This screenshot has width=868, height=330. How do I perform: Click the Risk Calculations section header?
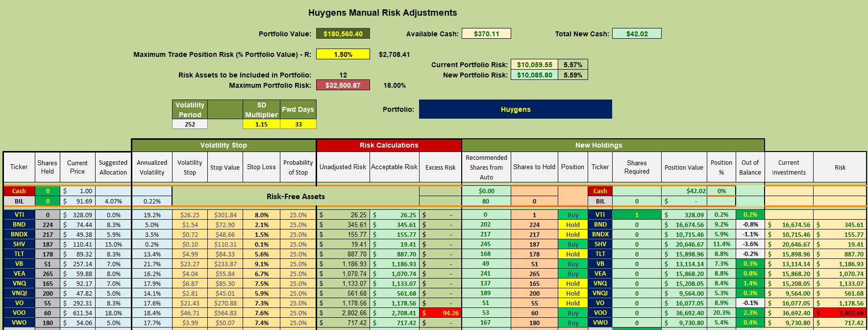click(x=389, y=145)
